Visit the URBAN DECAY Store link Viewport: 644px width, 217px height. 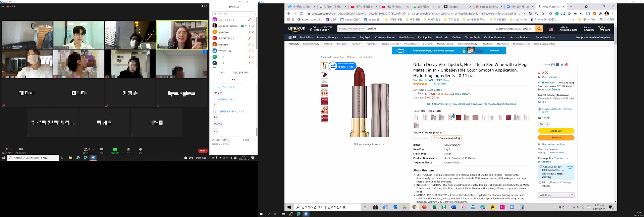click(431, 80)
